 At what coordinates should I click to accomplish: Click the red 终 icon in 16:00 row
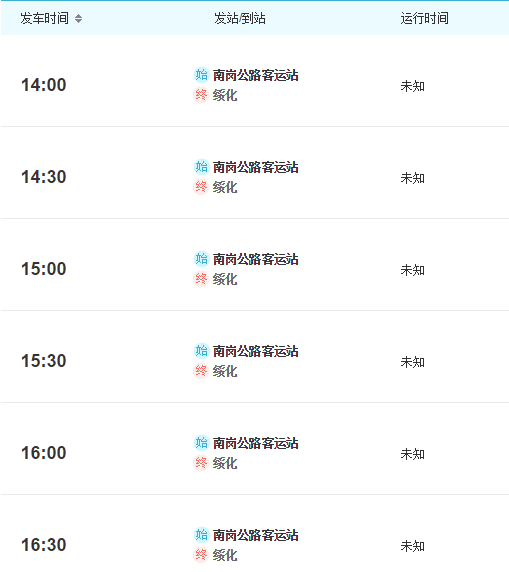pos(201,463)
